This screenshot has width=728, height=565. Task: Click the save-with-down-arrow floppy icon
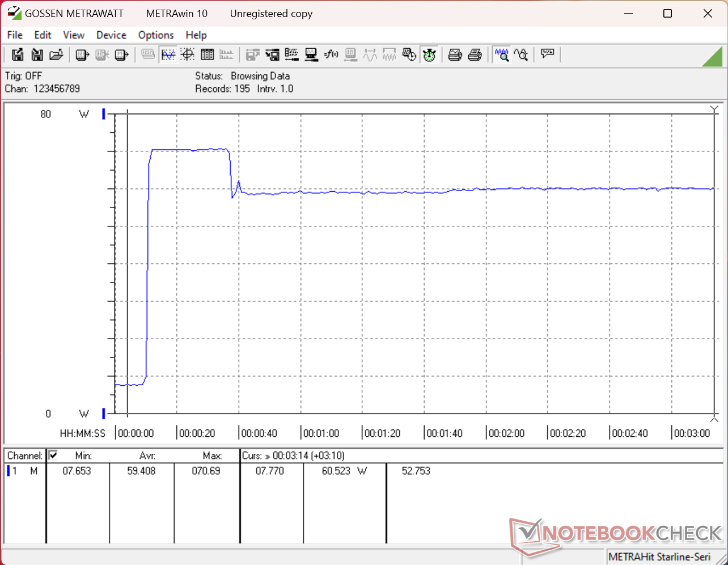(37, 55)
